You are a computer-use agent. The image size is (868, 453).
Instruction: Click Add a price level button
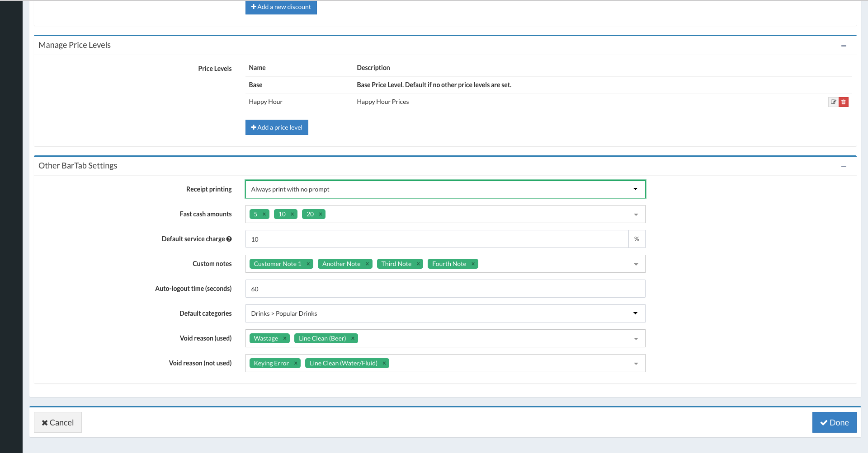(x=277, y=127)
